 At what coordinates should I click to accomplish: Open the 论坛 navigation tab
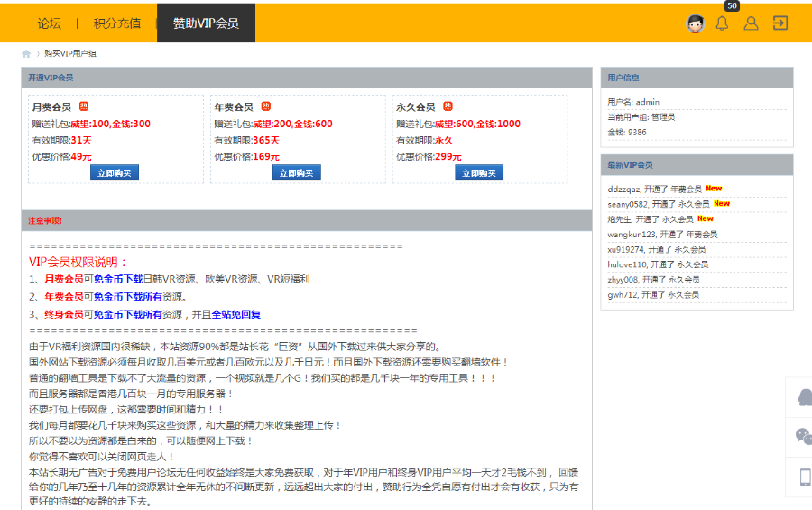[50, 23]
